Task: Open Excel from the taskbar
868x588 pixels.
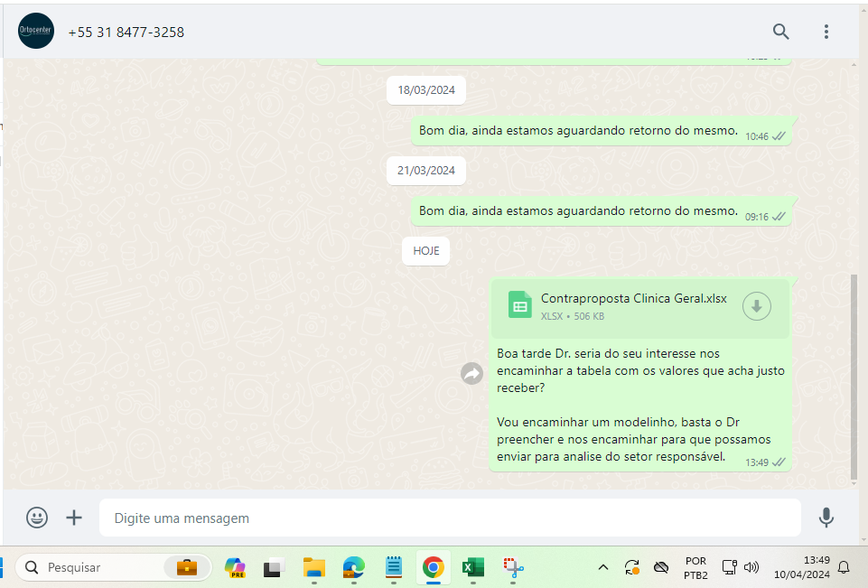Action: (x=473, y=567)
